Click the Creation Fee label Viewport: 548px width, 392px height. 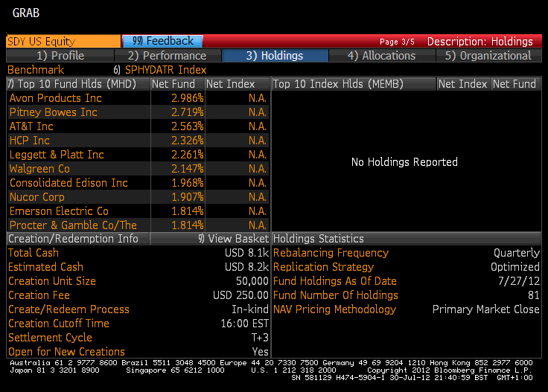click(x=39, y=295)
